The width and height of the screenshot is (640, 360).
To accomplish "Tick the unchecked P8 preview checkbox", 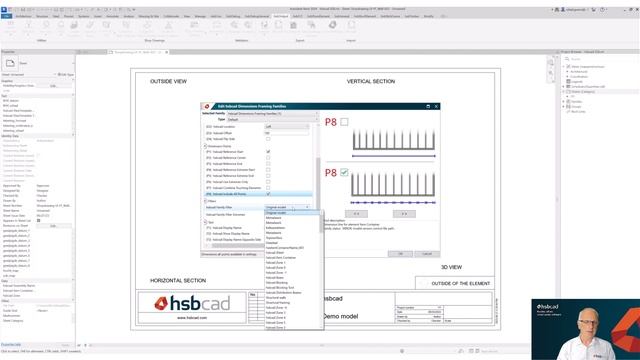I will (x=344, y=122).
